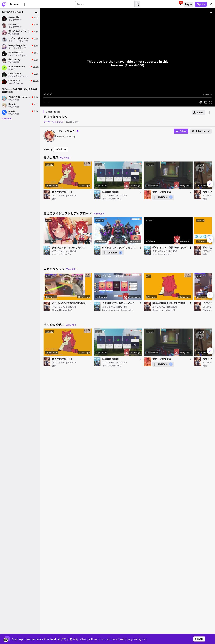
Task: Open the user account icon
Action: click(x=211, y=4)
